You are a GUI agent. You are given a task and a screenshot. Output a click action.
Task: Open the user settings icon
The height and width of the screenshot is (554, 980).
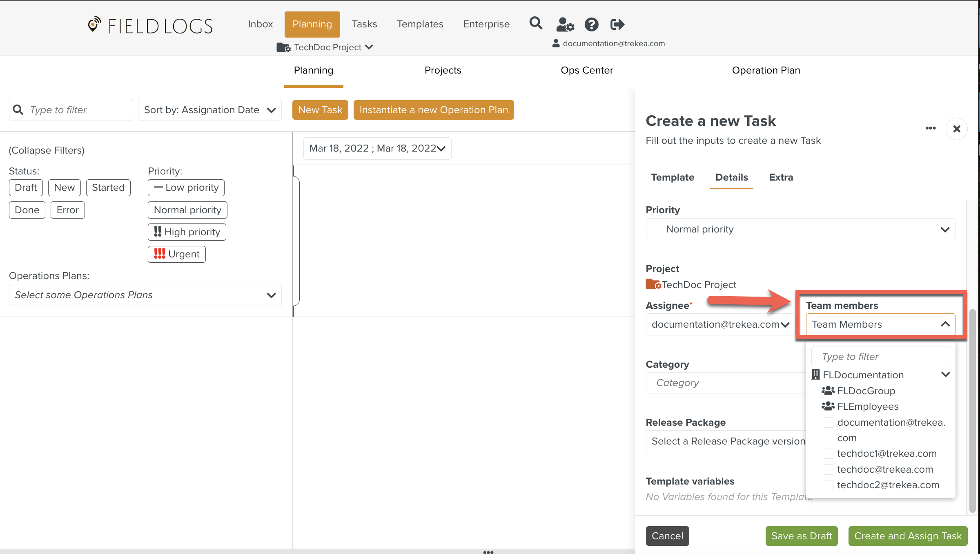click(565, 25)
